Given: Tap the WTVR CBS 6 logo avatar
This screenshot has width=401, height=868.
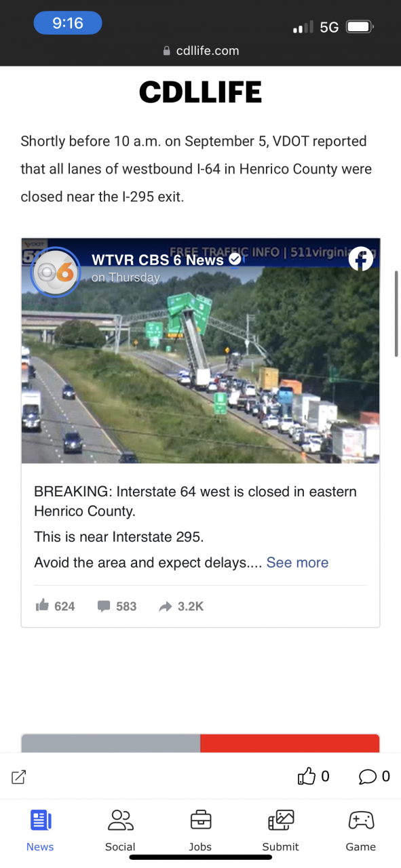Looking at the screenshot, I should click(56, 272).
